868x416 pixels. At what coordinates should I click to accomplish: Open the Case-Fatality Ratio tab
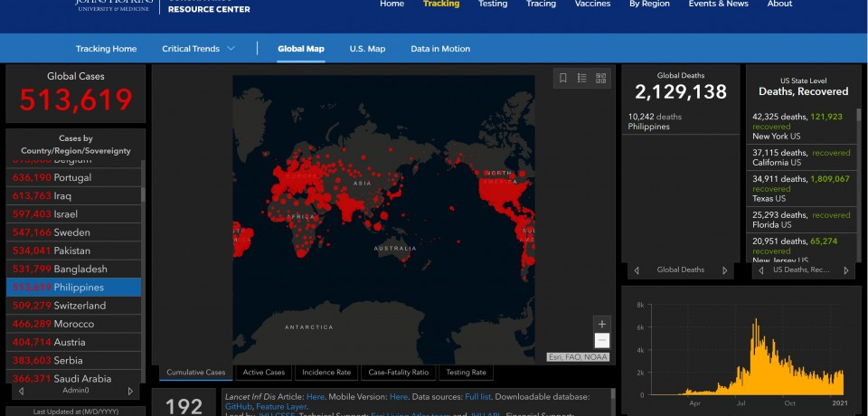coord(398,373)
